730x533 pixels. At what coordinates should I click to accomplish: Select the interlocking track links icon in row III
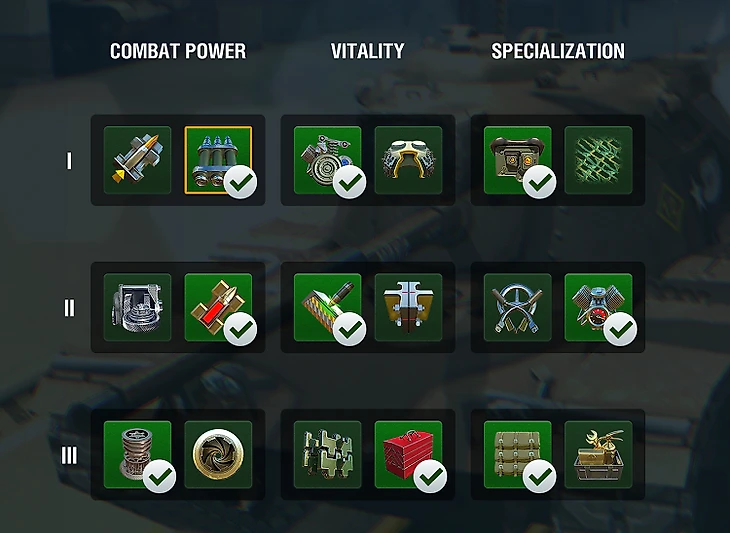coord(327,455)
